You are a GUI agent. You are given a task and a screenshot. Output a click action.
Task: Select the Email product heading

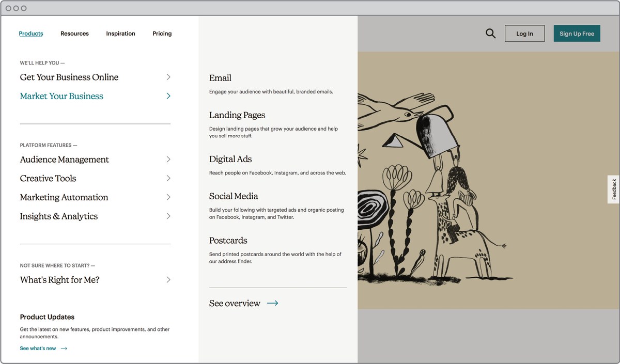coord(220,78)
